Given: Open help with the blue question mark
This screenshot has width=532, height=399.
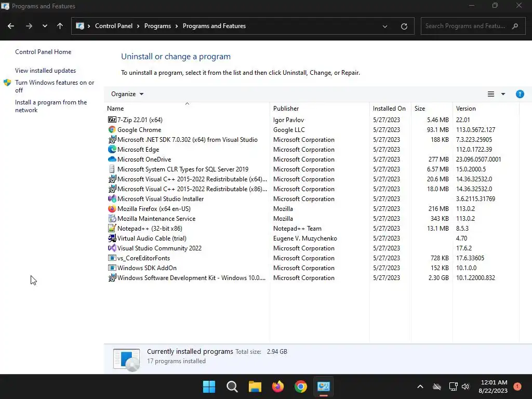Looking at the screenshot, I should point(520,94).
